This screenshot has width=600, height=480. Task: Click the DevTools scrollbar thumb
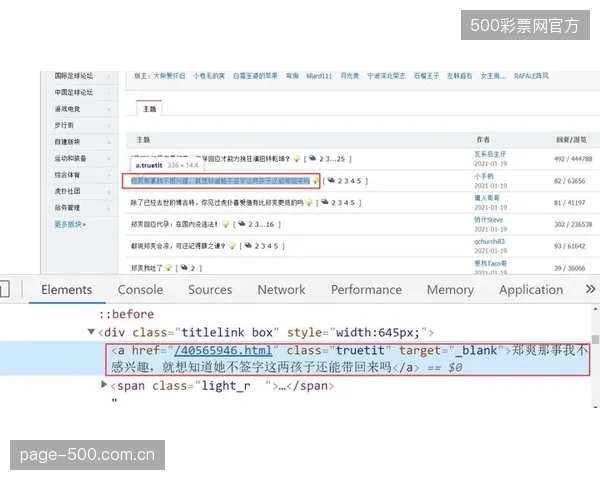click(595, 339)
